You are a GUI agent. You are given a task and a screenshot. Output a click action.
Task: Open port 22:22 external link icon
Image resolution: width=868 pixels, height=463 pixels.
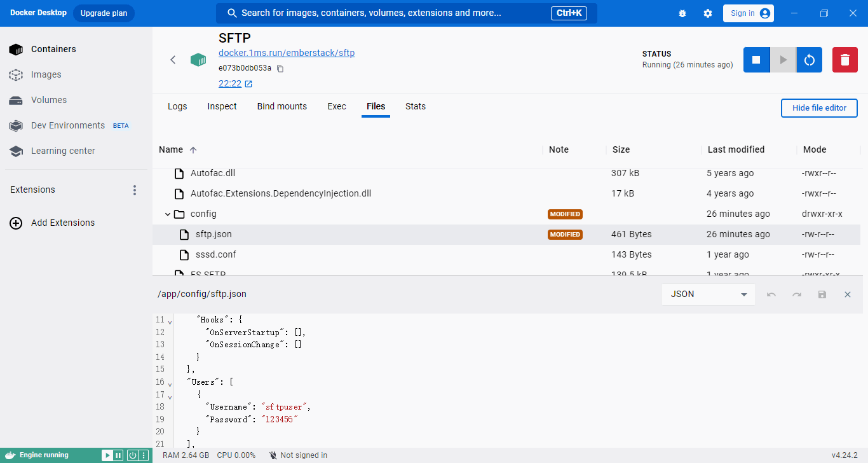point(248,84)
